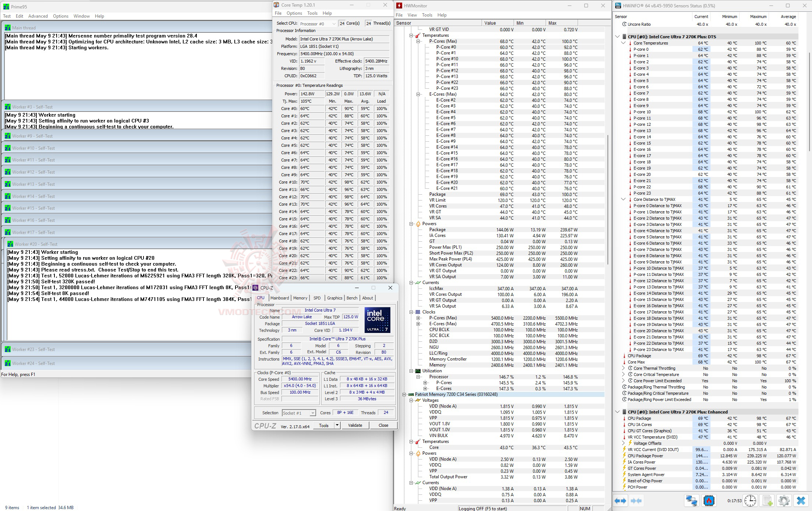Screen dimensions: 812x511
Task: Expand E-Cores under Utilization
Action: (425, 388)
